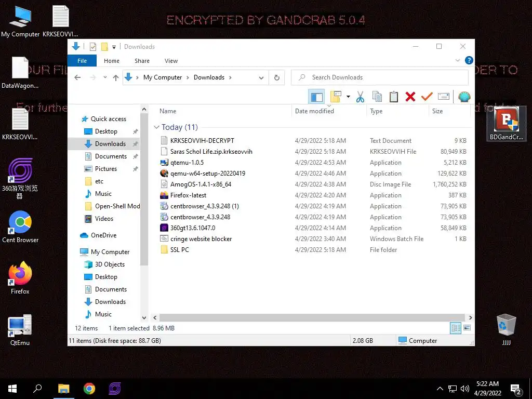Click My Computer in the address breadcrumb

click(163, 77)
